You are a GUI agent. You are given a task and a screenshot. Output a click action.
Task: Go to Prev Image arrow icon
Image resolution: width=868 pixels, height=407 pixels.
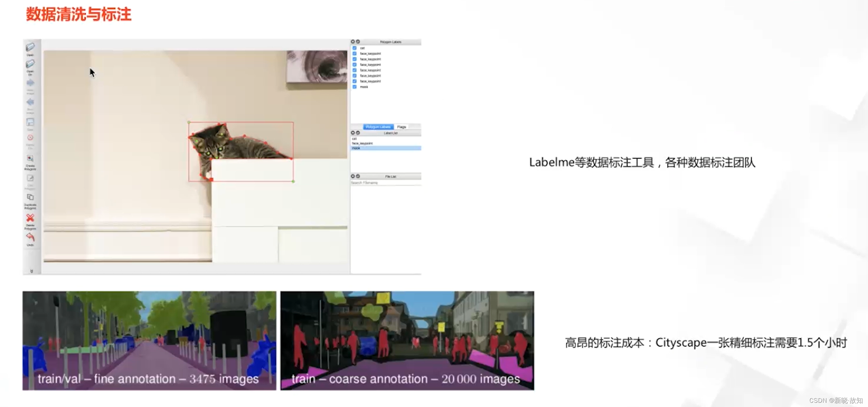pos(30,102)
